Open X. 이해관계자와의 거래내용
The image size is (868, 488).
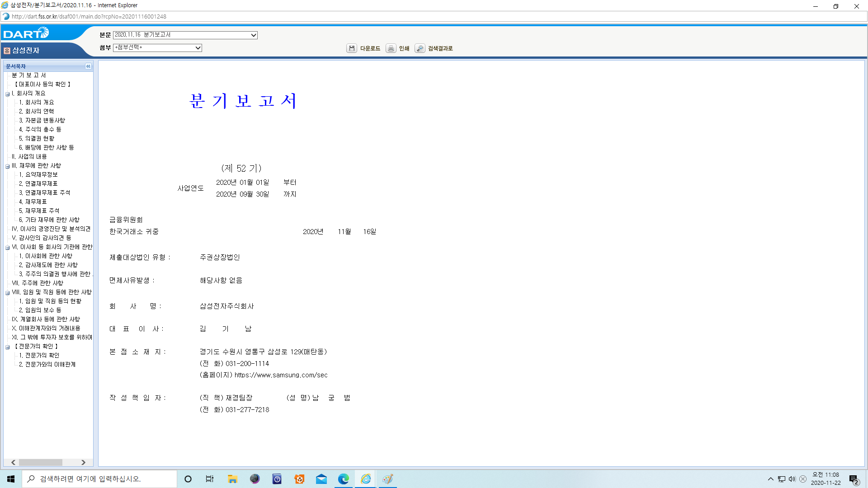(x=46, y=328)
